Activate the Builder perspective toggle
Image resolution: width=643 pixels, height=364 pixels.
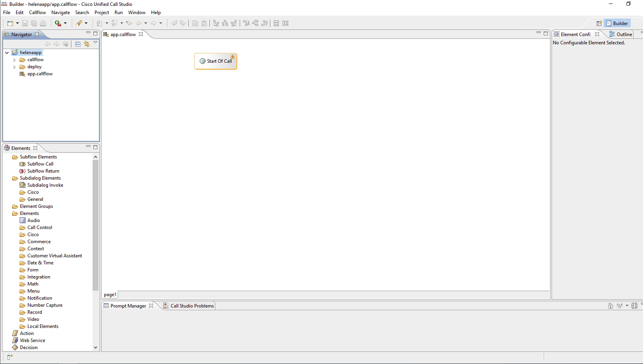(617, 24)
